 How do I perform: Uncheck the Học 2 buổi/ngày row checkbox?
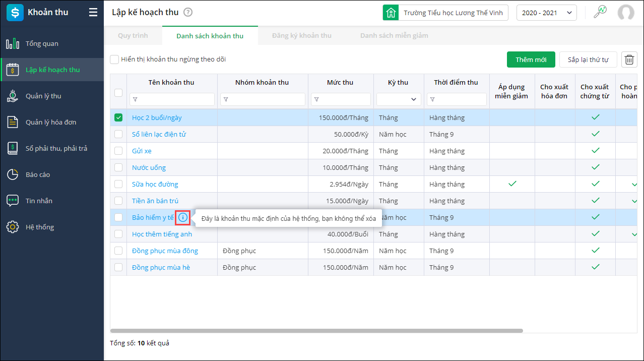pos(118,117)
